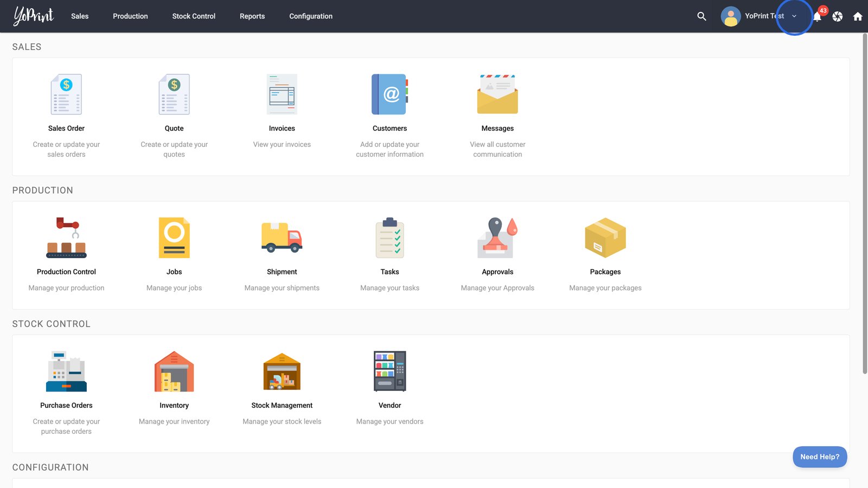Open the Purchase Orders link

coord(66,405)
